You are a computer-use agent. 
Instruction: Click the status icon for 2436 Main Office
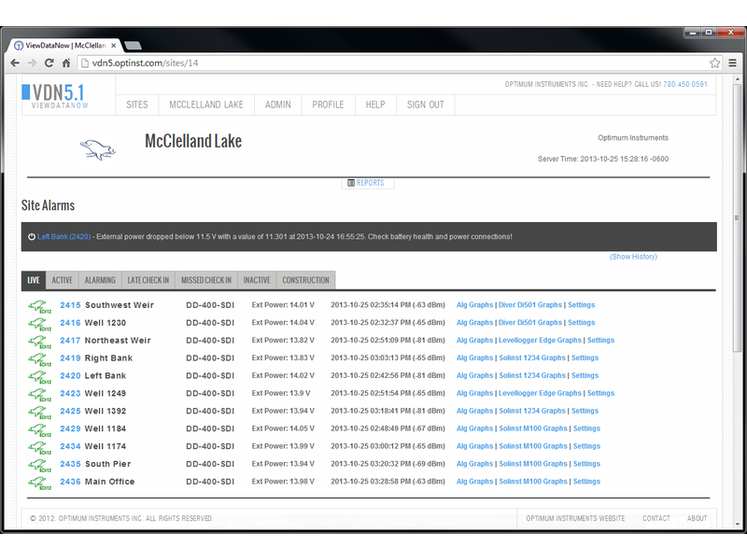pyautogui.click(x=39, y=483)
